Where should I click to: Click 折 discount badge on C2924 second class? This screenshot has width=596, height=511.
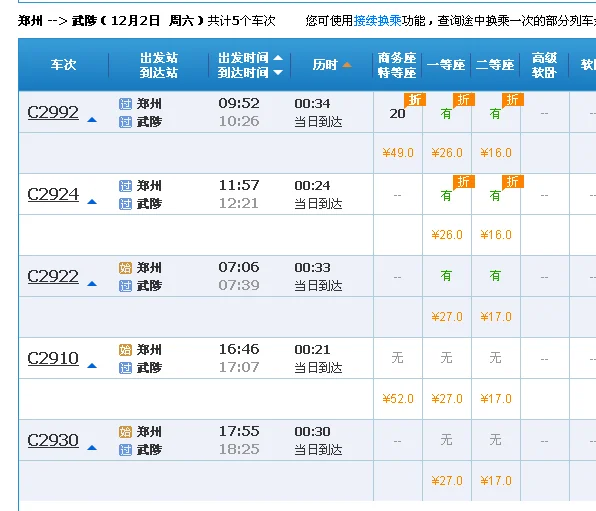pos(513,182)
